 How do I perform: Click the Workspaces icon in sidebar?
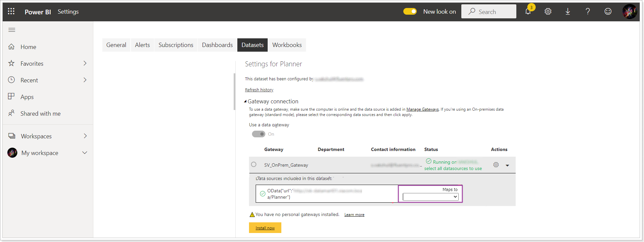12,136
